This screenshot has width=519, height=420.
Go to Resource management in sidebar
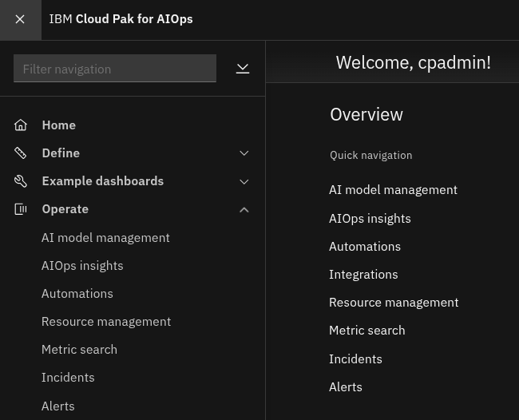[x=106, y=322]
